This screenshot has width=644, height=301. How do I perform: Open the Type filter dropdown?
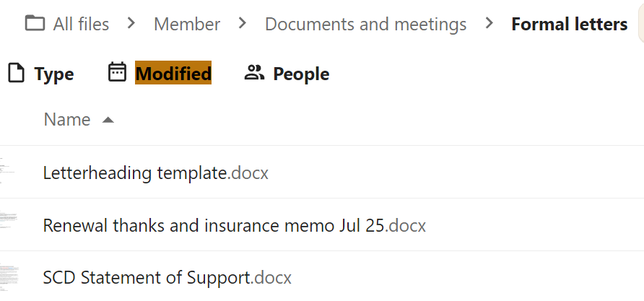click(53, 74)
